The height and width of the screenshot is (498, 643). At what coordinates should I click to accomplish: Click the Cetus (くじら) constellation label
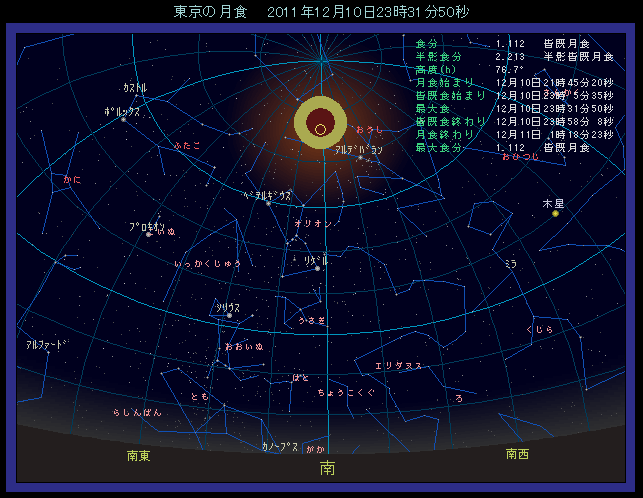pyautogui.click(x=539, y=329)
